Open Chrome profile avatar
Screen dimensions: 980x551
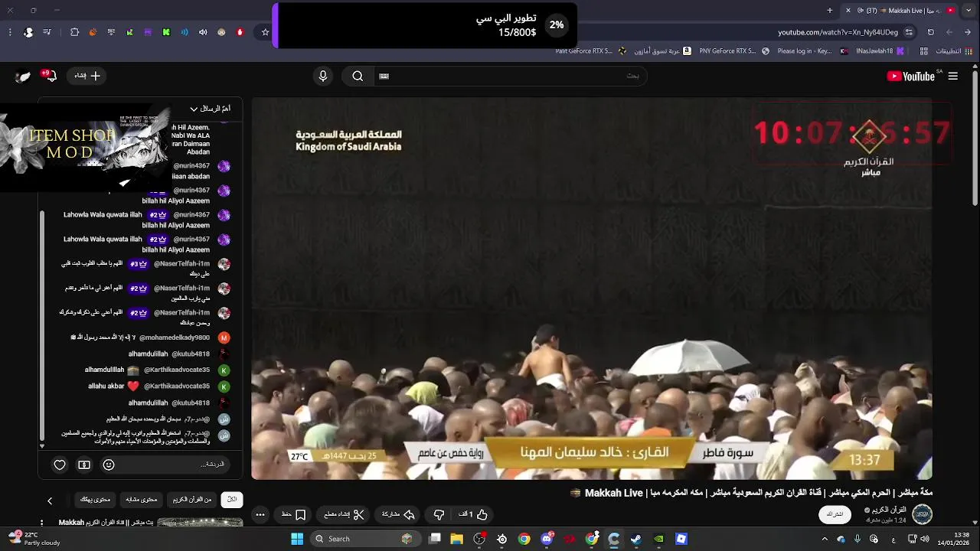pyautogui.click(x=28, y=32)
